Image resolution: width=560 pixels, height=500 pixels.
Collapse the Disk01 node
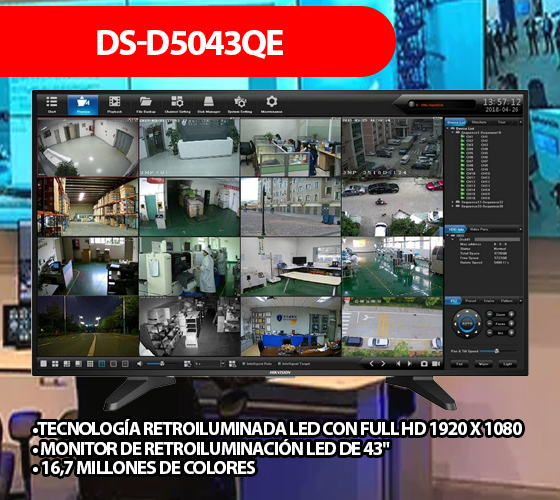[452, 239]
